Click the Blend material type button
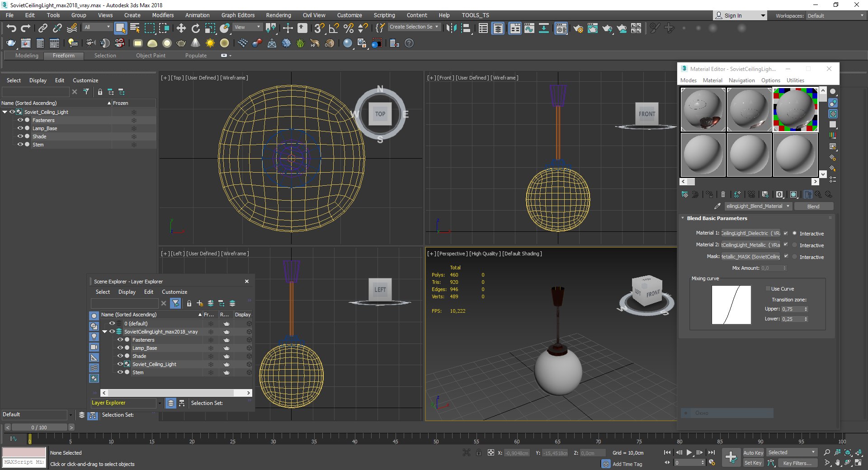This screenshot has width=868, height=470. click(813, 206)
